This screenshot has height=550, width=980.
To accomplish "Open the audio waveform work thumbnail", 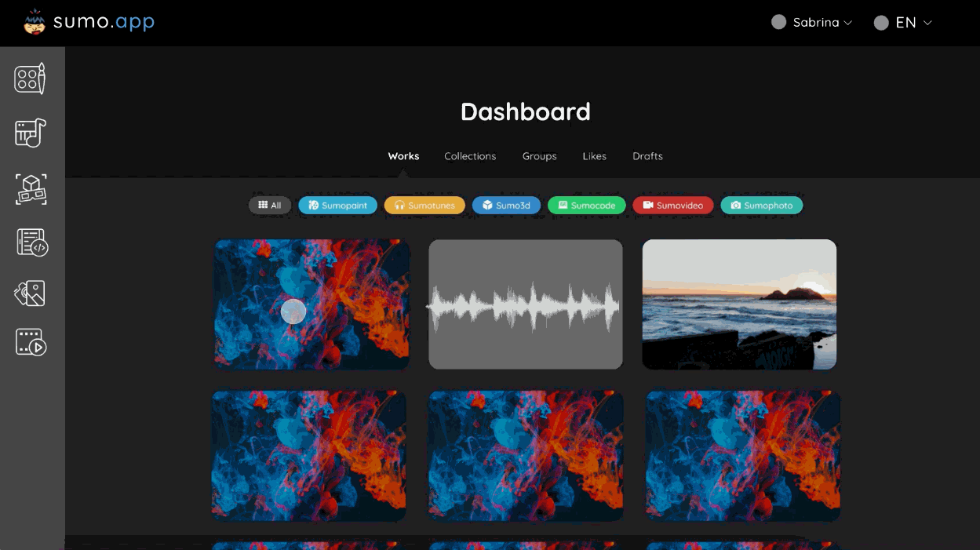I will 526,304.
